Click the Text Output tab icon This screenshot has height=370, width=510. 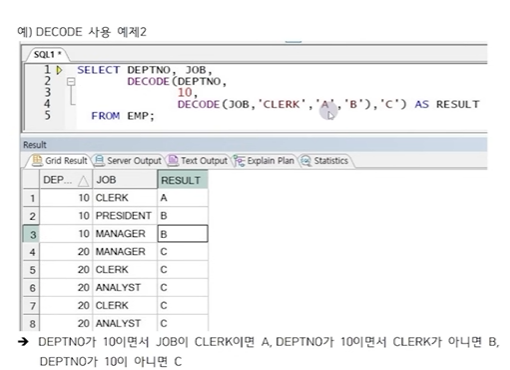pyautogui.click(x=173, y=160)
